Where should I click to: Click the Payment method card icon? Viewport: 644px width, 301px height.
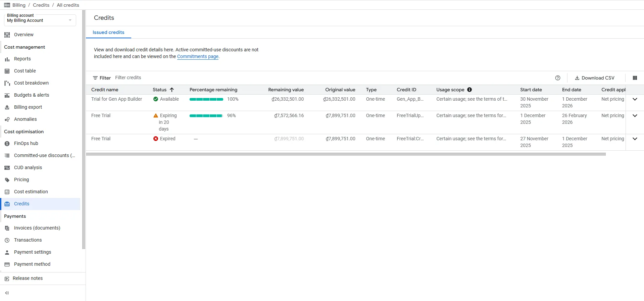point(7,264)
